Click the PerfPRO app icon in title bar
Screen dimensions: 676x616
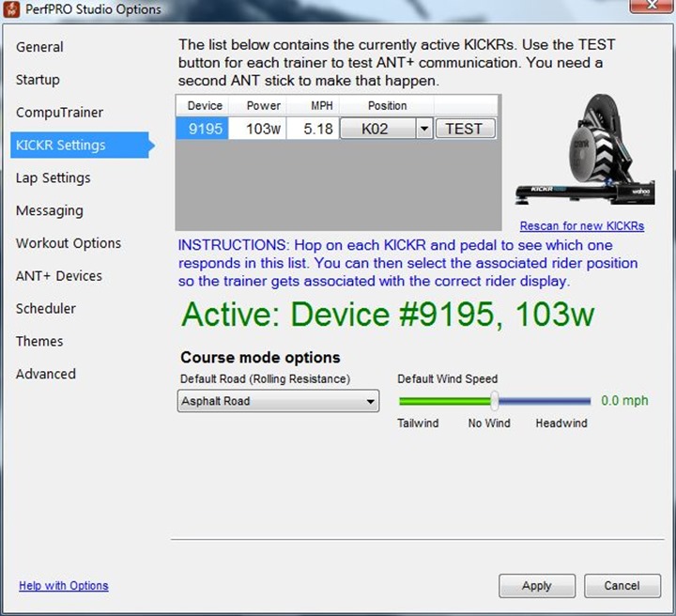click(11, 9)
